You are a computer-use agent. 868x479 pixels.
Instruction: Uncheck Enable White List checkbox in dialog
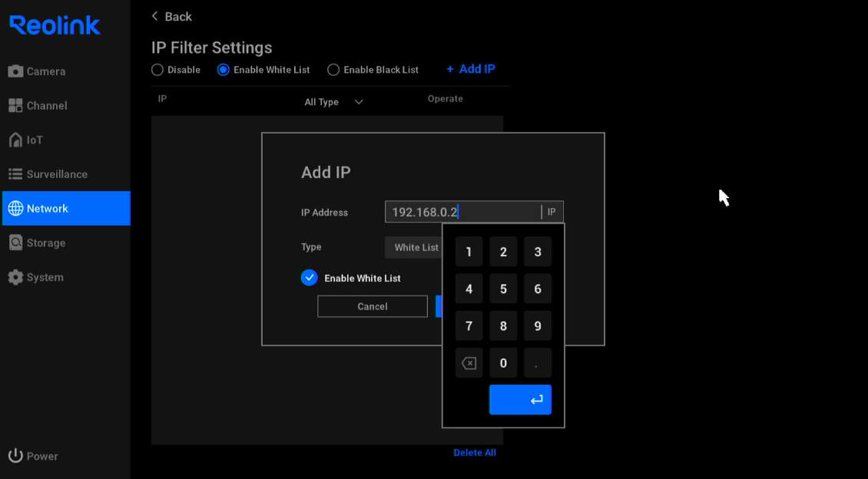point(310,278)
